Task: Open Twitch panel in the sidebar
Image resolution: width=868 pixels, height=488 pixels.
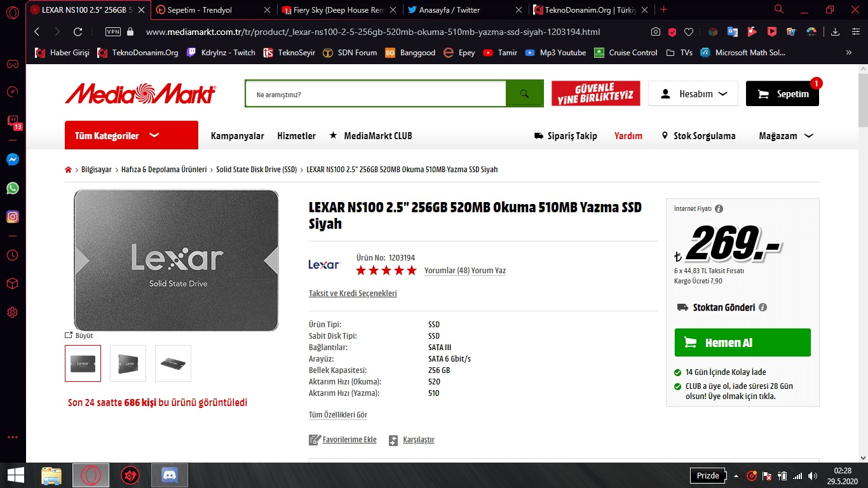Action: point(13,121)
